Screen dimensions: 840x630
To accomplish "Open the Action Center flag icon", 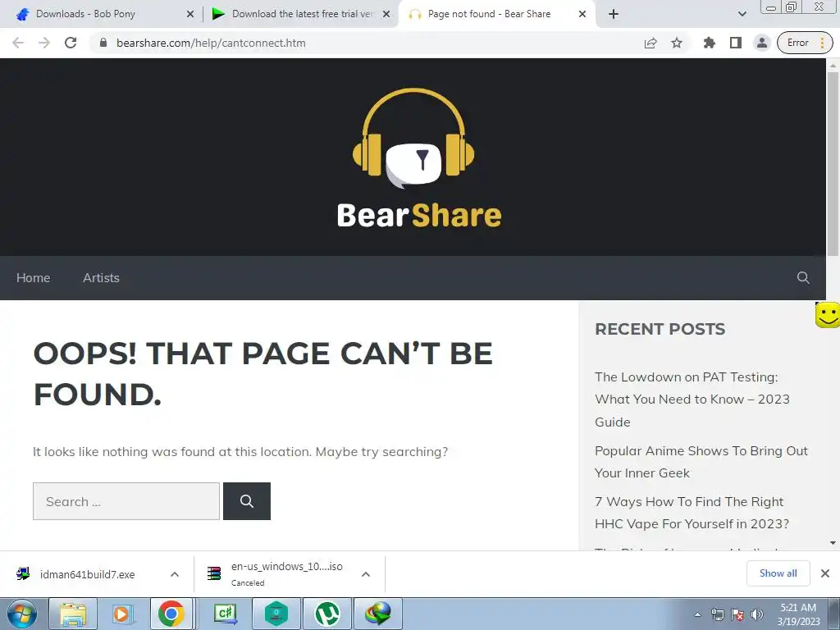I will pyautogui.click(x=737, y=614).
